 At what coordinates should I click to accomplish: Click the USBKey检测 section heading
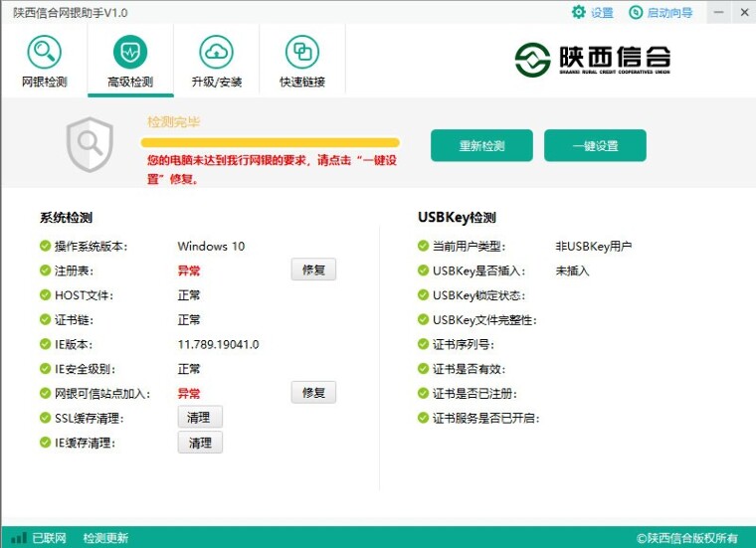pos(457,218)
